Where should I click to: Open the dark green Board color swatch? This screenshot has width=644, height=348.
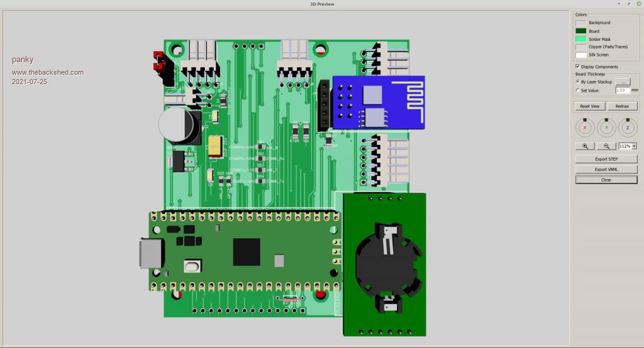(580, 31)
